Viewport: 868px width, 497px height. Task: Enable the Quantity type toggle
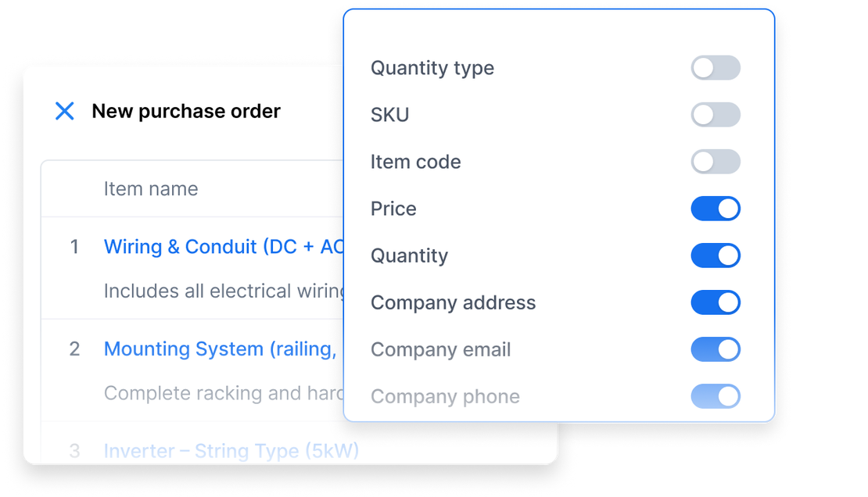click(715, 68)
